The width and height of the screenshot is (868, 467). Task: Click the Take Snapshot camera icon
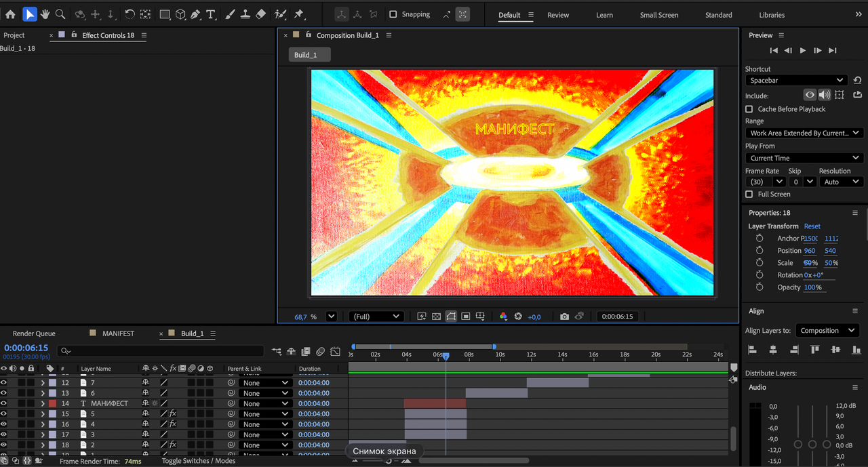coord(564,317)
